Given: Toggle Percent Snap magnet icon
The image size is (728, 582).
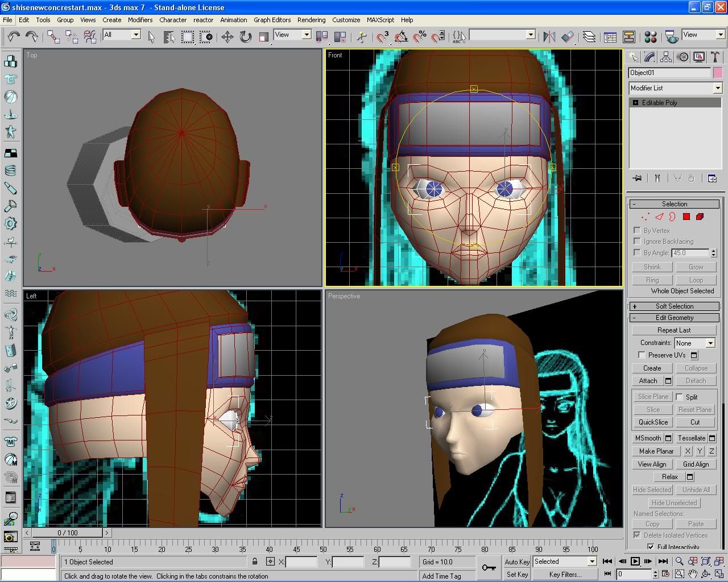Looking at the screenshot, I should pyautogui.click(x=420, y=37).
